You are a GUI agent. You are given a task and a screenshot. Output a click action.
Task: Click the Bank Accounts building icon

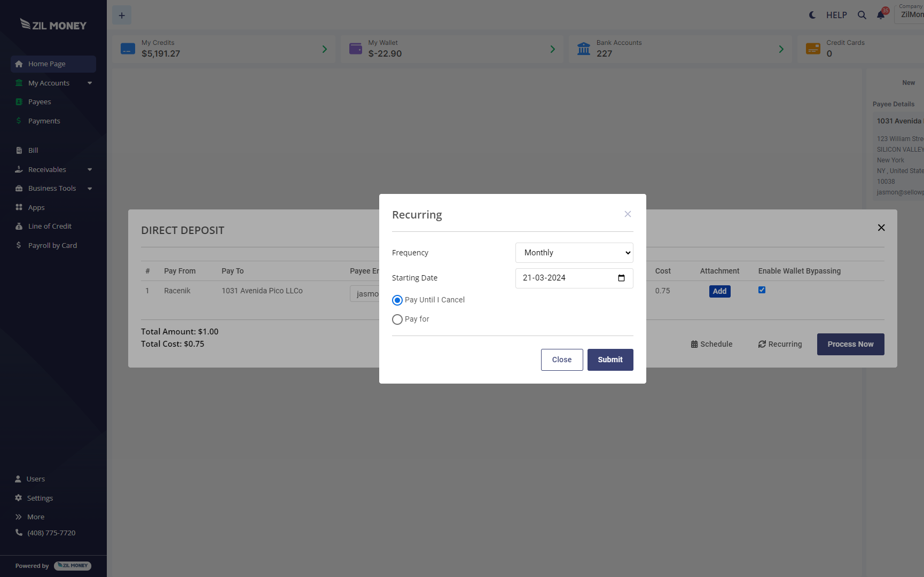[x=584, y=49]
